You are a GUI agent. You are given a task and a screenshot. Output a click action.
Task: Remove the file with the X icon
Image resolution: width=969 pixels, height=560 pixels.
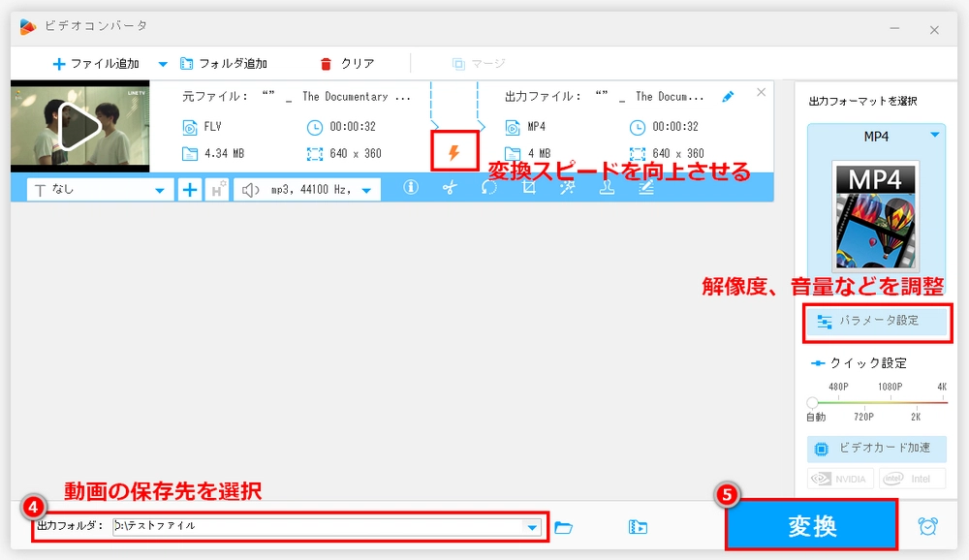tap(762, 92)
